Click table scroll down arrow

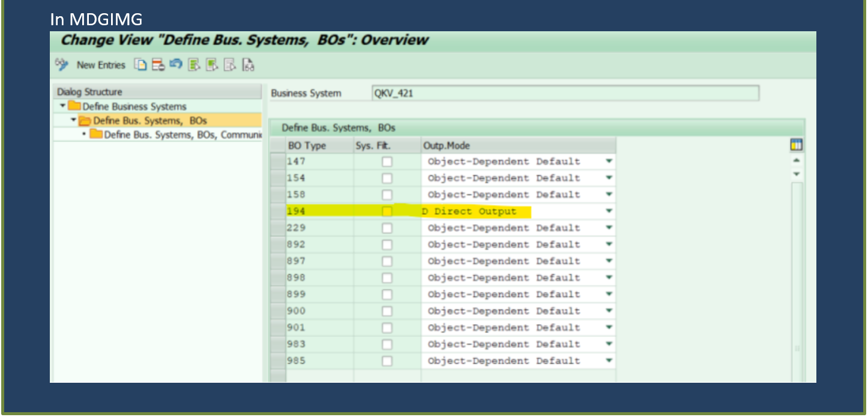797,174
